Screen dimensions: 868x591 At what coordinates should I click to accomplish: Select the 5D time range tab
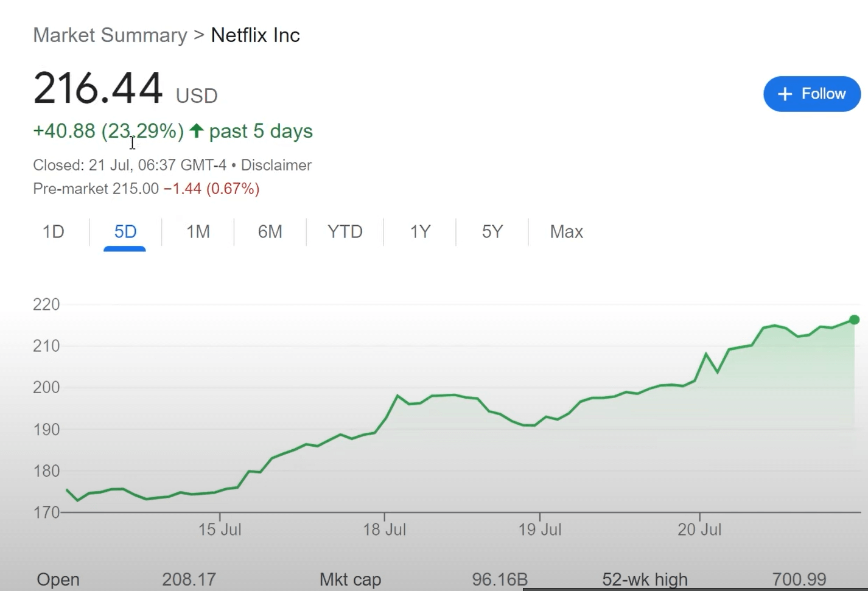click(x=125, y=231)
